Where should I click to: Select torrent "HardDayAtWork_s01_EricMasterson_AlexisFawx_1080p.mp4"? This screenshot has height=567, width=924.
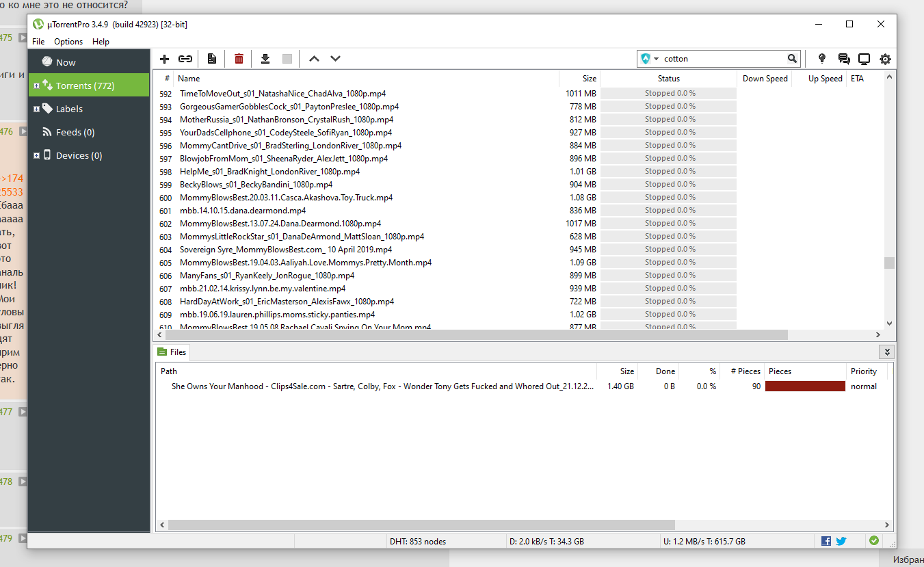[x=287, y=301]
